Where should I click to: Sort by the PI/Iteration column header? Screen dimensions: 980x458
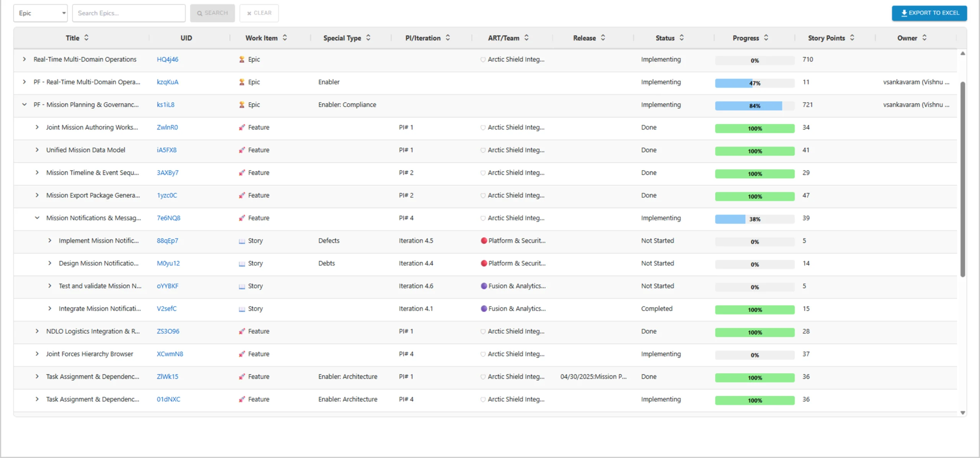[x=423, y=38]
